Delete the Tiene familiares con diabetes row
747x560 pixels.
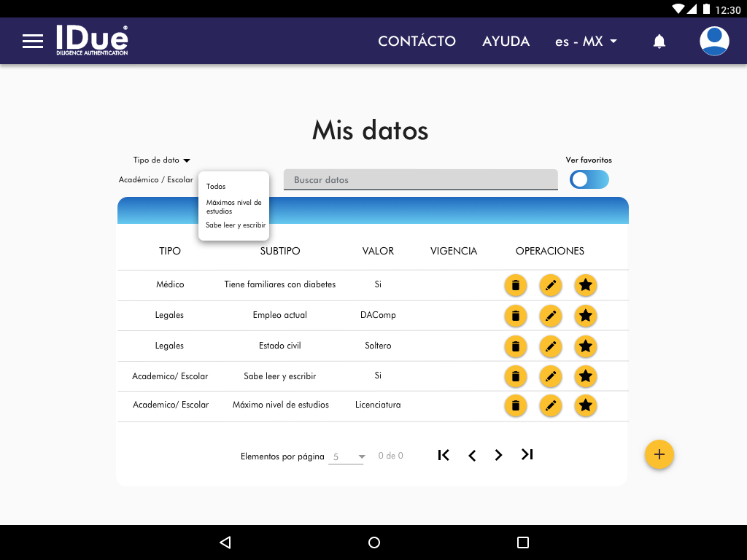click(x=516, y=285)
